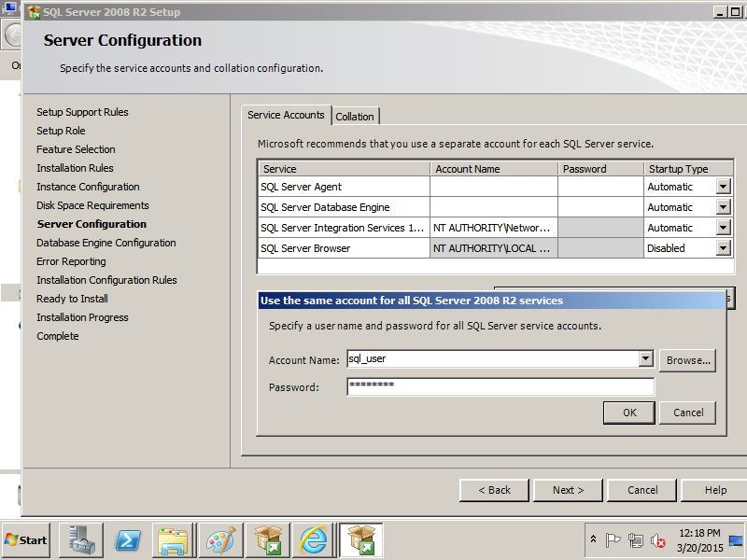747x560 pixels.
Task: Open the Account Name dropdown arrow
Action: [x=645, y=358]
